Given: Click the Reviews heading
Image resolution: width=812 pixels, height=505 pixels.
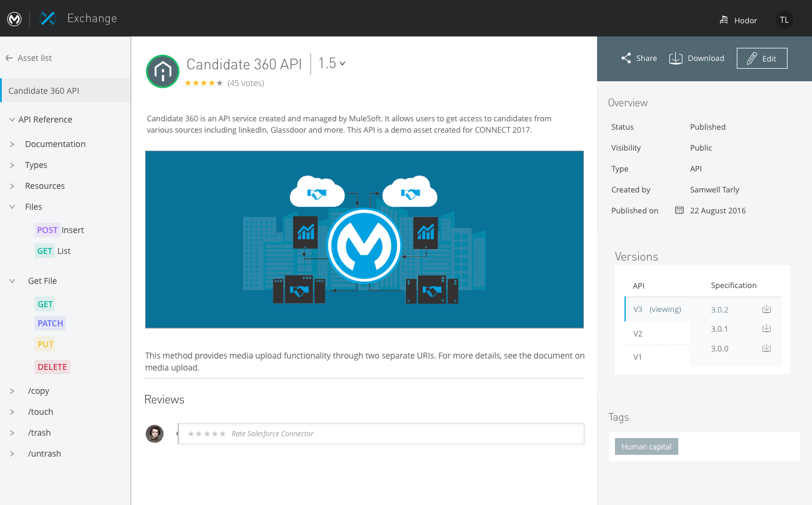Looking at the screenshot, I should click(164, 399).
